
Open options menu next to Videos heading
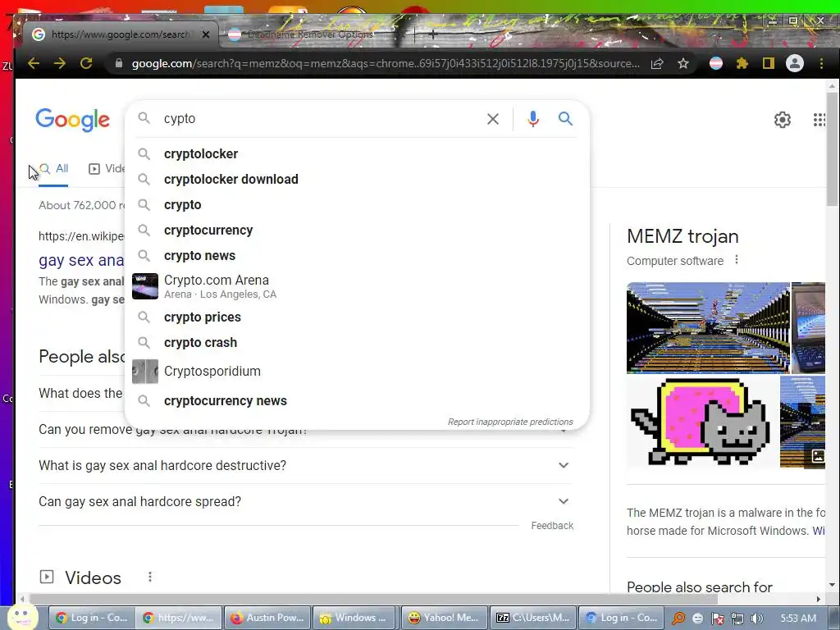point(150,577)
